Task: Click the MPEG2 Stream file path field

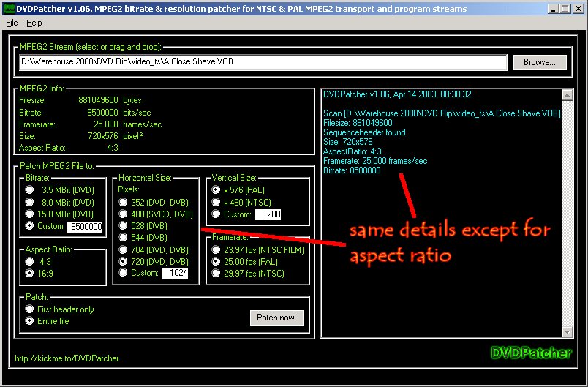Action: pyautogui.click(x=263, y=62)
